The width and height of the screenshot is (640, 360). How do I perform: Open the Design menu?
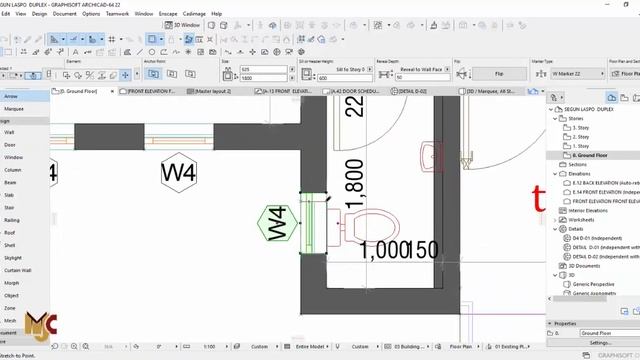point(39,14)
